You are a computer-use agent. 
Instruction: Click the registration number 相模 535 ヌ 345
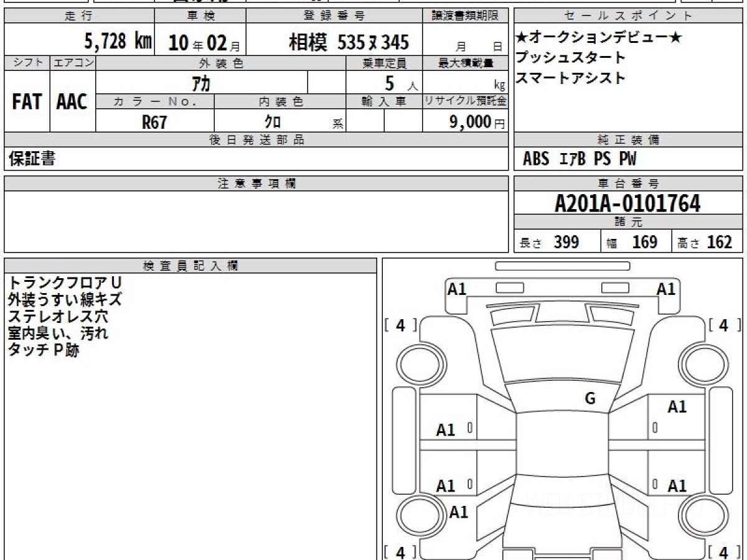pyautogui.click(x=349, y=42)
